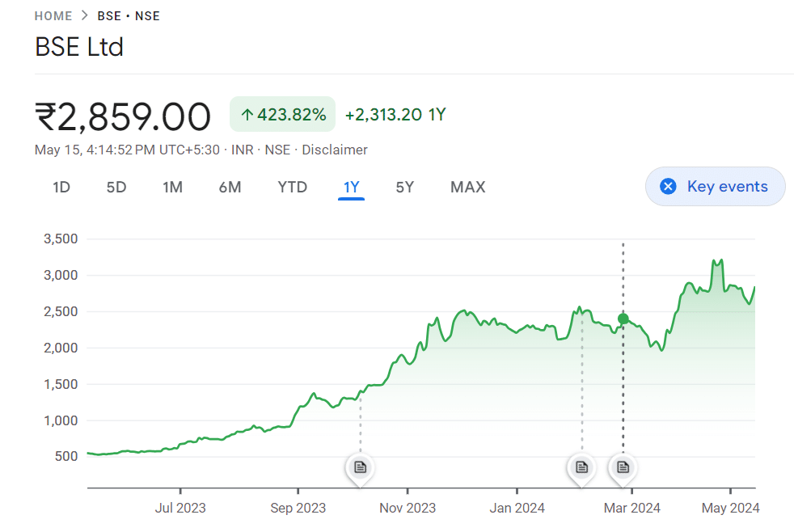
Task: Click the ₹2,859.00 stock price
Action: click(x=123, y=116)
